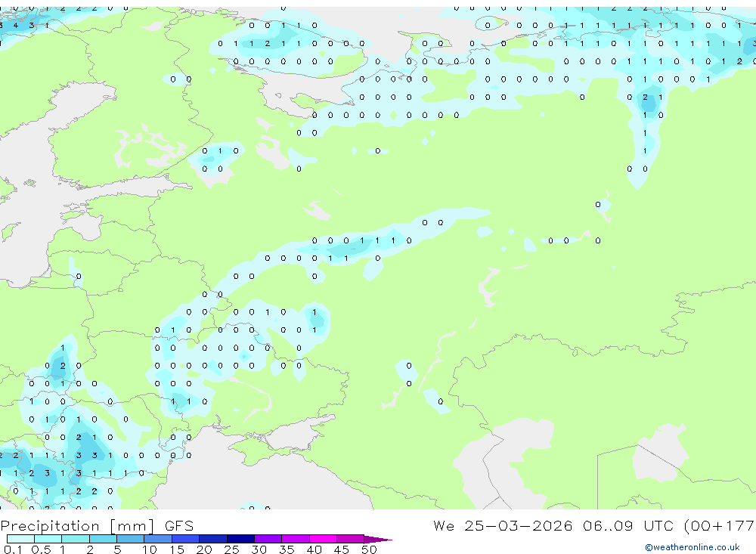756x554 pixels.
Task: Select the 2–5 mm legend color swatch
Action: (x=103, y=539)
